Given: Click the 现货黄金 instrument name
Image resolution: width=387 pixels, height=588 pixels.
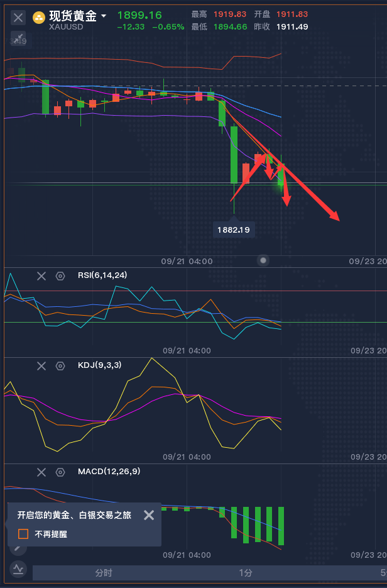Looking at the screenshot, I should click(x=73, y=16).
